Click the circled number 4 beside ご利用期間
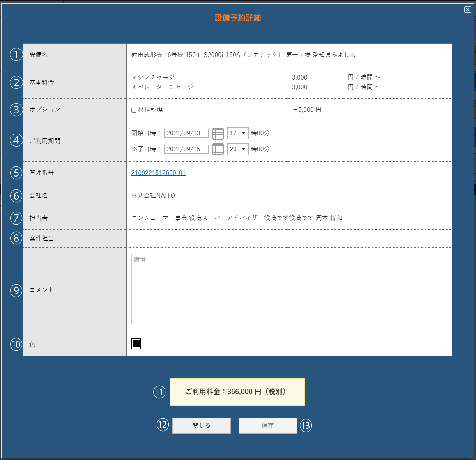The width and height of the screenshot is (476, 460). pos(16,140)
